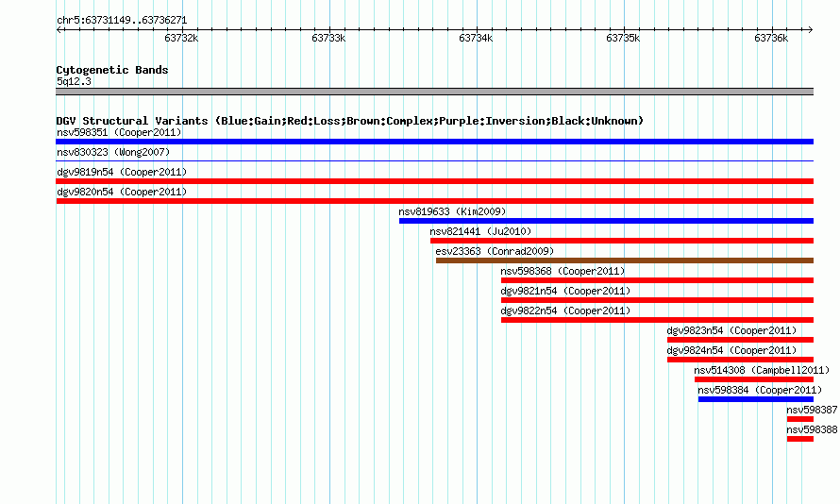Click the dgv9820n54 (Cooper2011) red loss bar
Image resolution: width=840 pixels, height=504 pixels.
pos(434,201)
